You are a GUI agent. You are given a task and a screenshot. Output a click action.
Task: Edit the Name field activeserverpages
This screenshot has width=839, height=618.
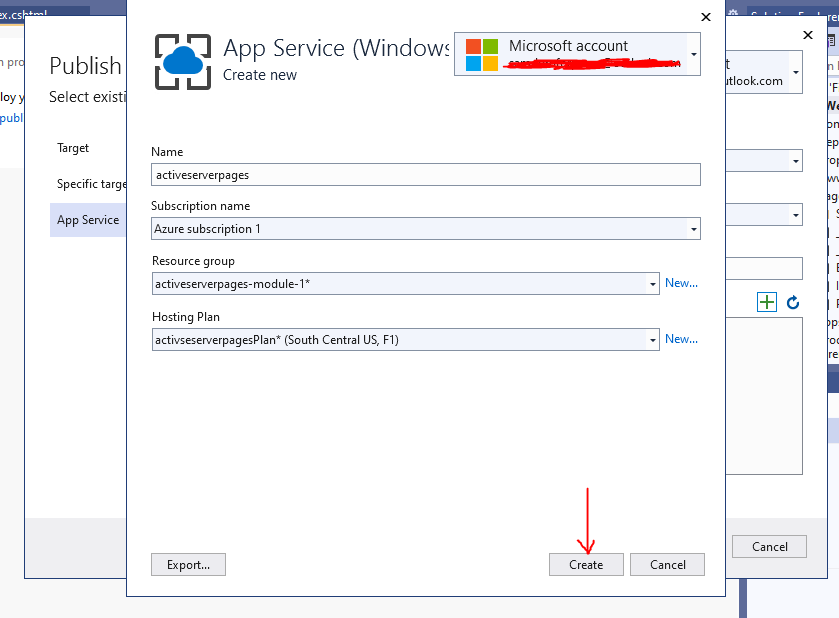[x=425, y=175]
